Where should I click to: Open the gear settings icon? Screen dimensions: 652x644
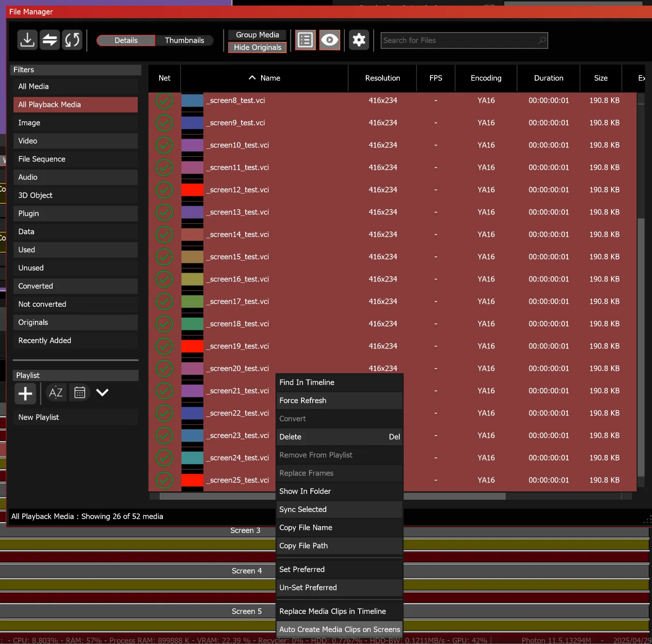(359, 40)
